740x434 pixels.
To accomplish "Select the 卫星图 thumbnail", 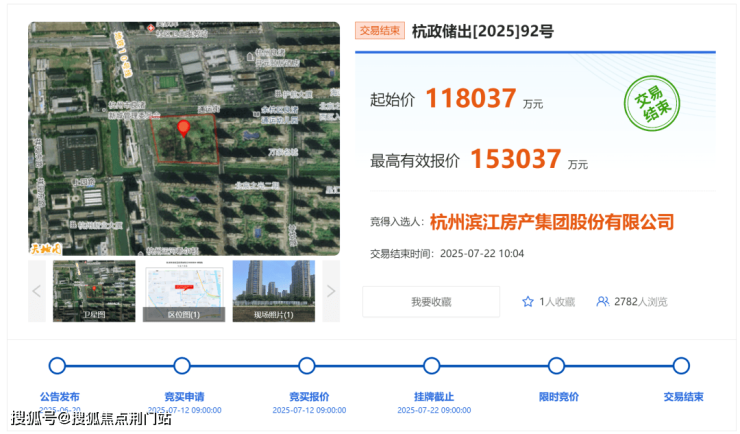I will (x=93, y=291).
